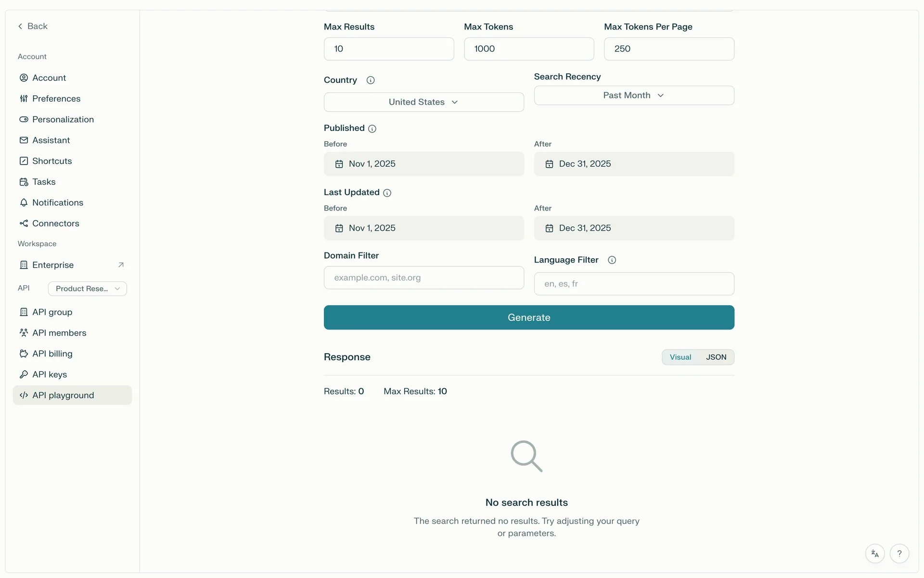Click the Country info icon
The width and height of the screenshot is (924, 578).
[x=370, y=80]
